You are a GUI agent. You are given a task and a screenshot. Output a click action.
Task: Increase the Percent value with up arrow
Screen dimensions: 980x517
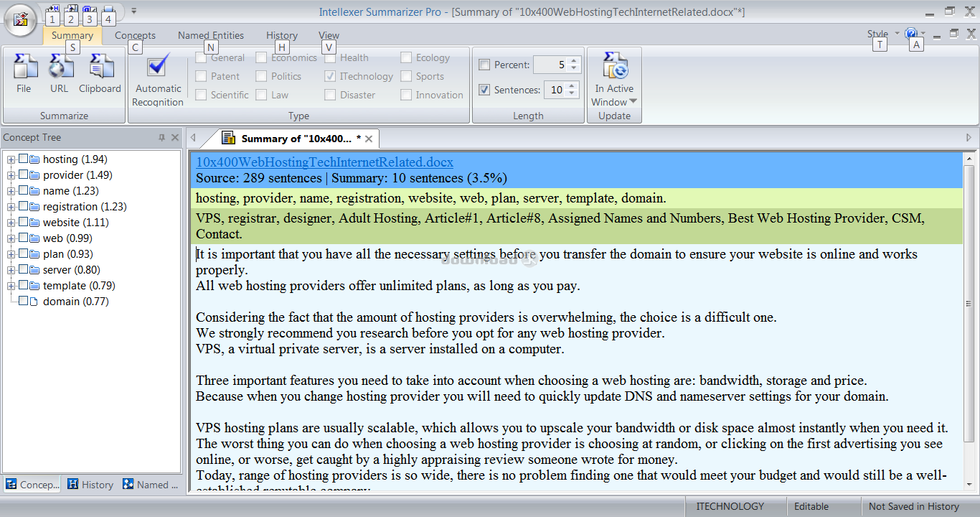point(573,61)
